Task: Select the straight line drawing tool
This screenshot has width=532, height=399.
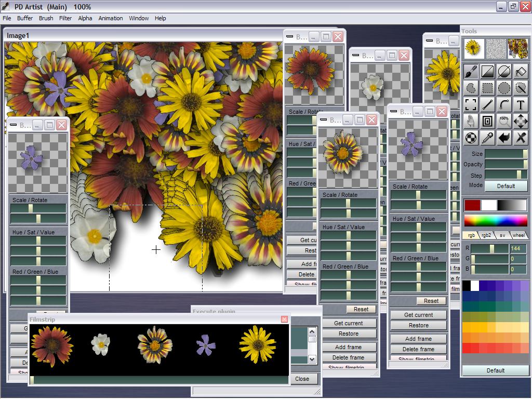Action: (x=487, y=104)
